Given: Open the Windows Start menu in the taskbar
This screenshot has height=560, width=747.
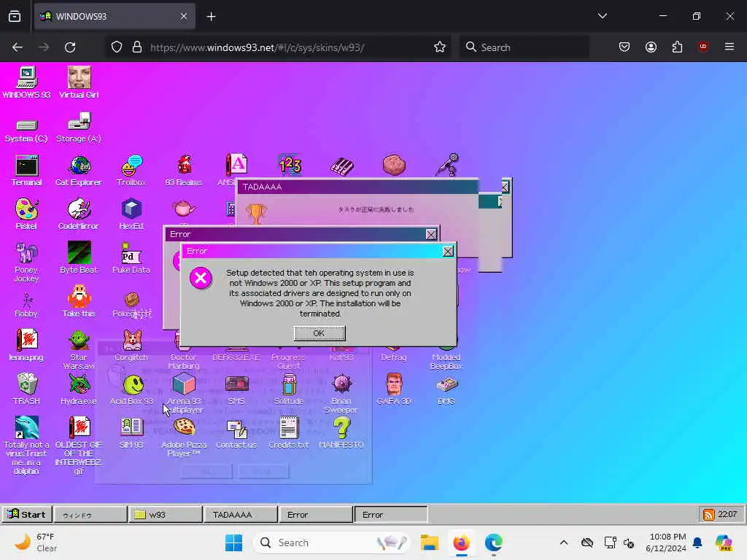Looking at the screenshot, I should click(233, 542).
